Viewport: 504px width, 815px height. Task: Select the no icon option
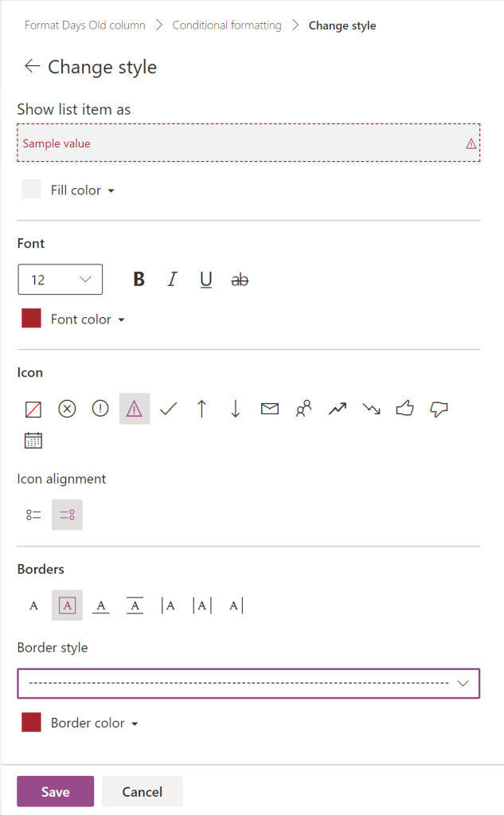pos(33,409)
